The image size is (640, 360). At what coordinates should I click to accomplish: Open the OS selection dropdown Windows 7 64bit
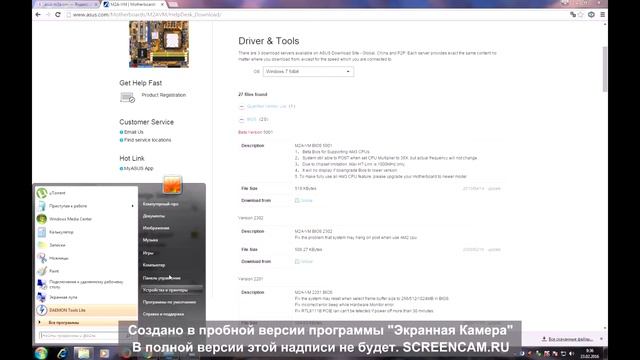308,71
